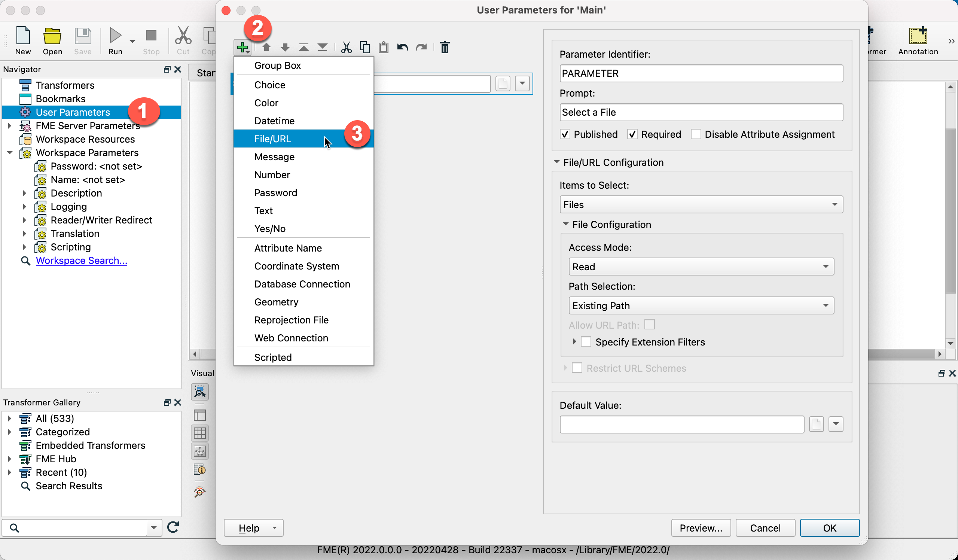Click the move-to-top arrow icon
The height and width of the screenshot is (560, 958).
tap(303, 48)
